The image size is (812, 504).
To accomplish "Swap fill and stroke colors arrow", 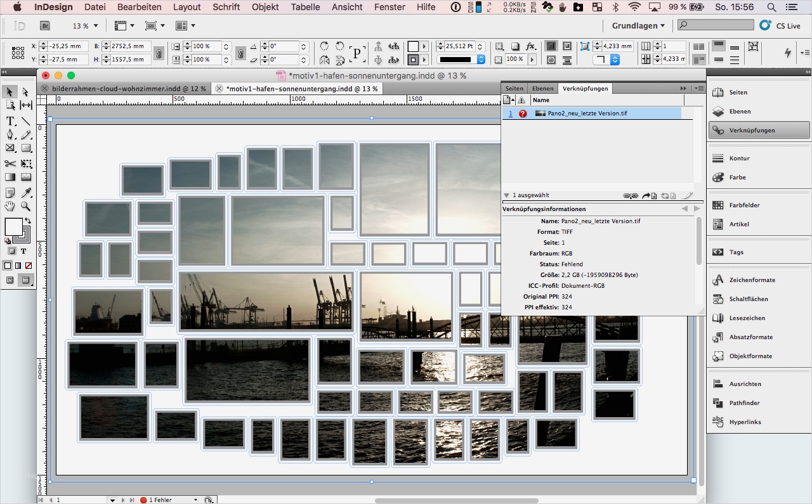I will (28, 221).
